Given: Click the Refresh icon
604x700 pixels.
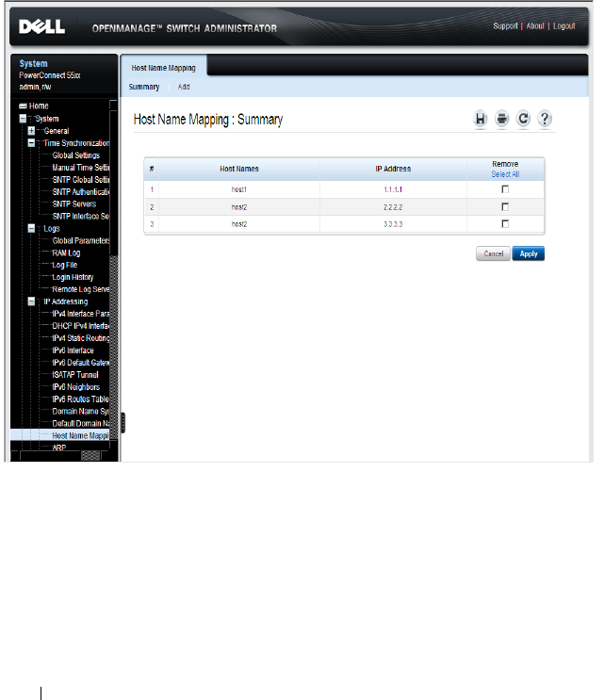Looking at the screenshot, I should 523,119.
